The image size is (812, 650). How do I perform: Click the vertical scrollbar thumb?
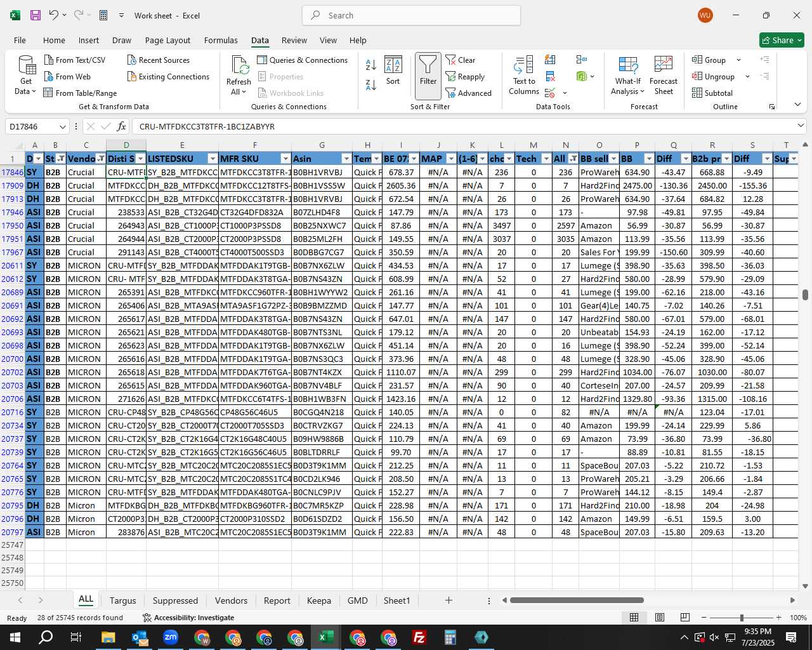click(x=806, y=295)
